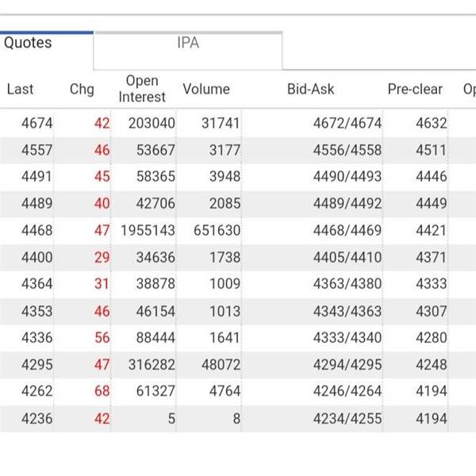Click volume value 3948
The width and height of the screenshot is (476, 476).
click(x=225, y=176)
